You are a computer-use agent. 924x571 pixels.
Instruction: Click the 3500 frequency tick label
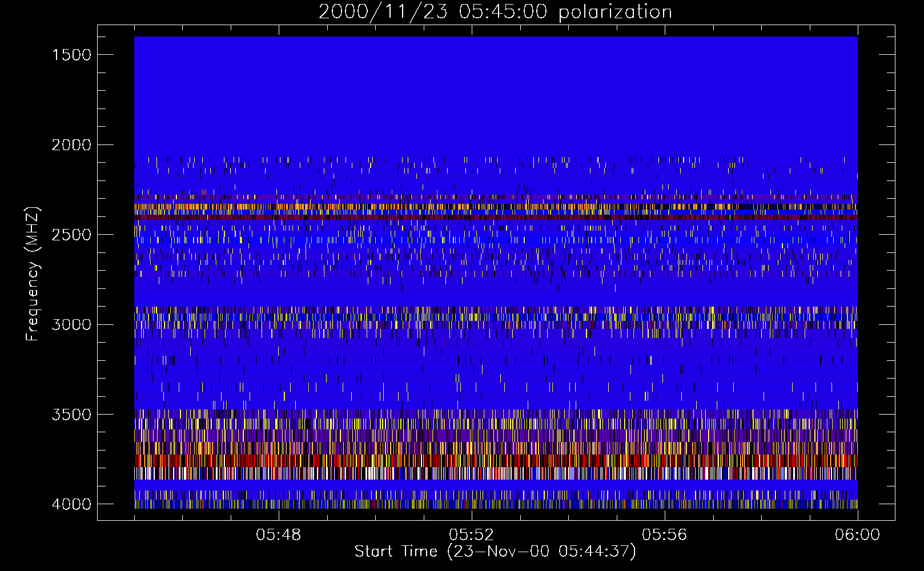pos(71,415)
